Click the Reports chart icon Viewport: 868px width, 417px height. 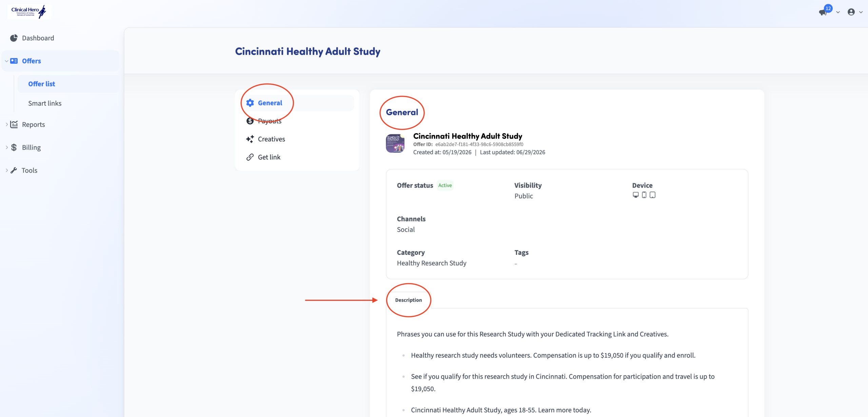coord(14,124)
